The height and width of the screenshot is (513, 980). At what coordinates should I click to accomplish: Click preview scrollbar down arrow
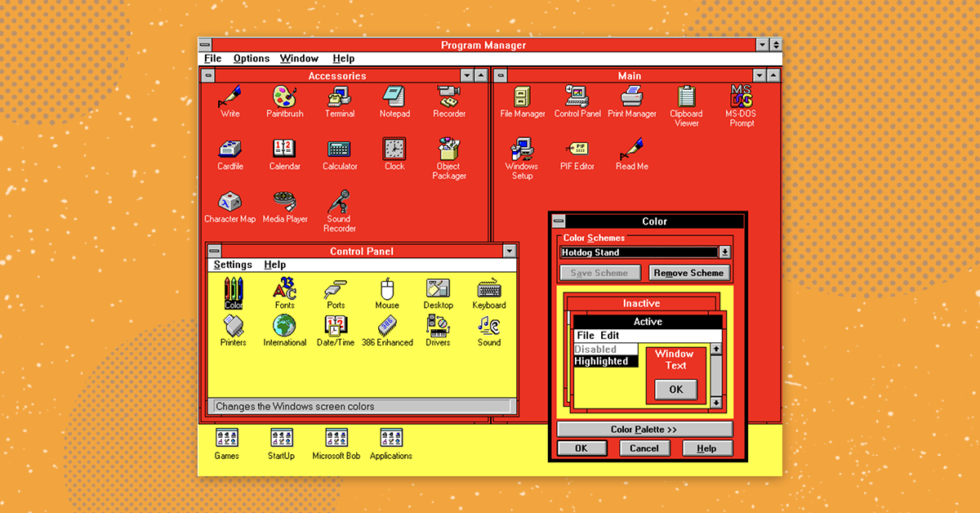(716, 402)
